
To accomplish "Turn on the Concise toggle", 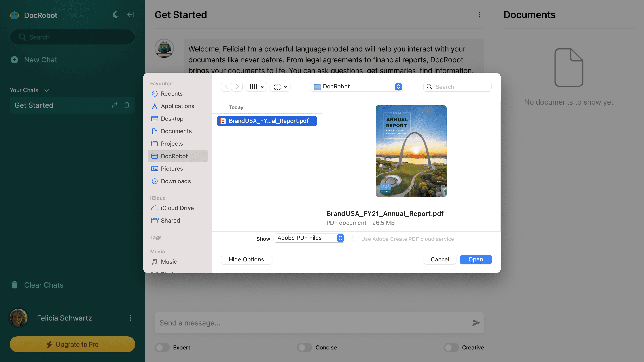I will [305, 347].
